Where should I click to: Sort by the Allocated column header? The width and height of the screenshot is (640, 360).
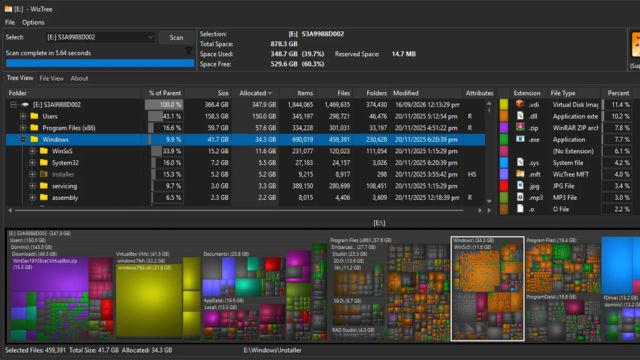coord(256,93)
